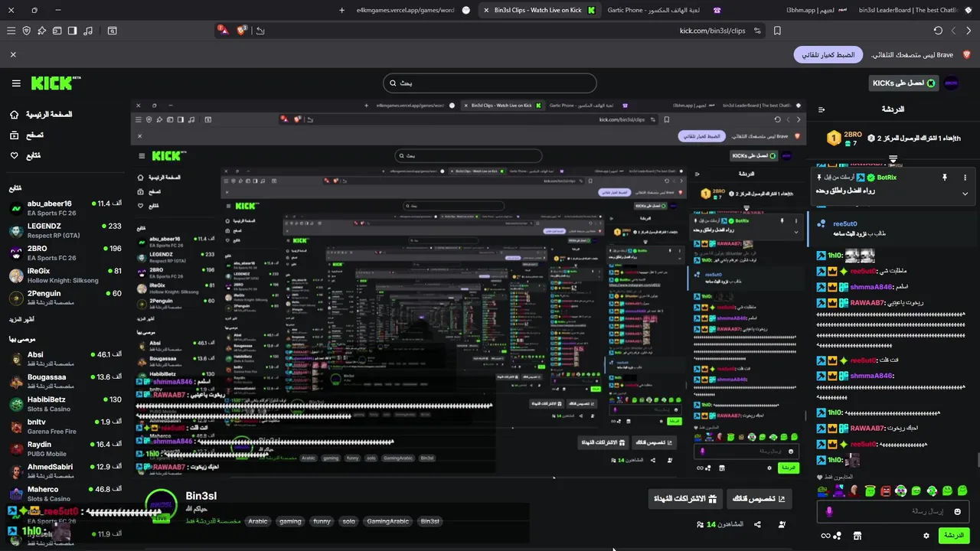Open the Following heart sidebar item

tap(24, 155)
